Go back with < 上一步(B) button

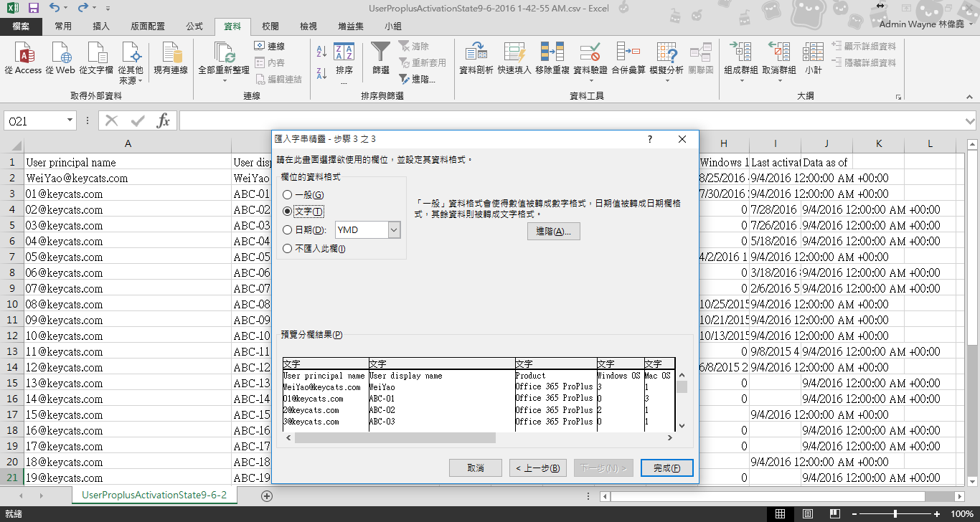[539, 468]
